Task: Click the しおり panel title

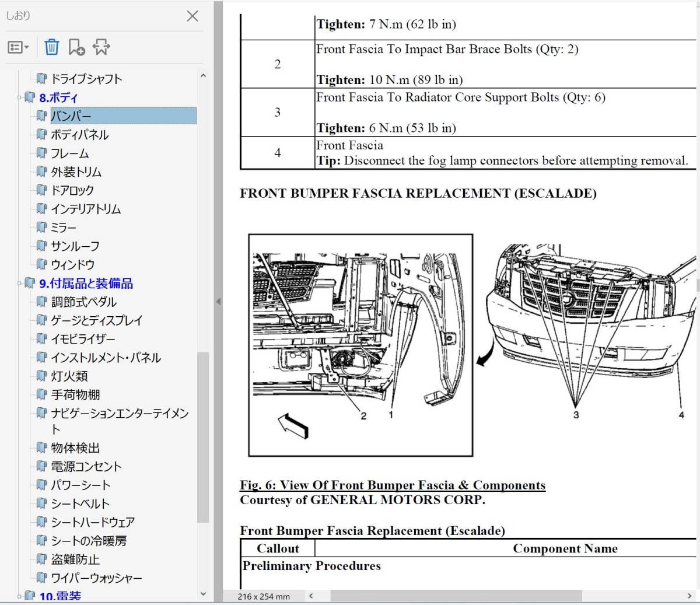Action: (x=18, y=16)
